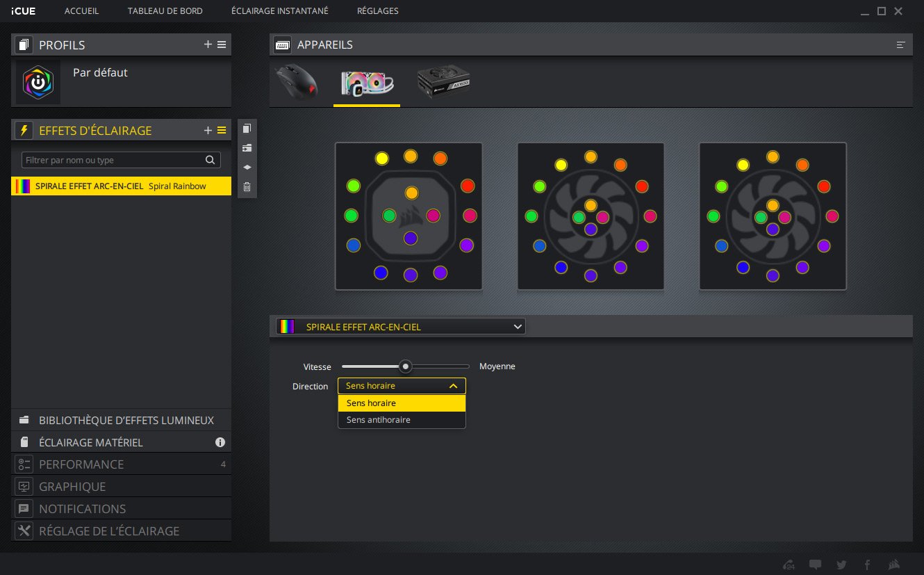The width and height of the screenshot is (924, 575).
Task: Select the yellow LED on pump block
Action: coord(381,159)
